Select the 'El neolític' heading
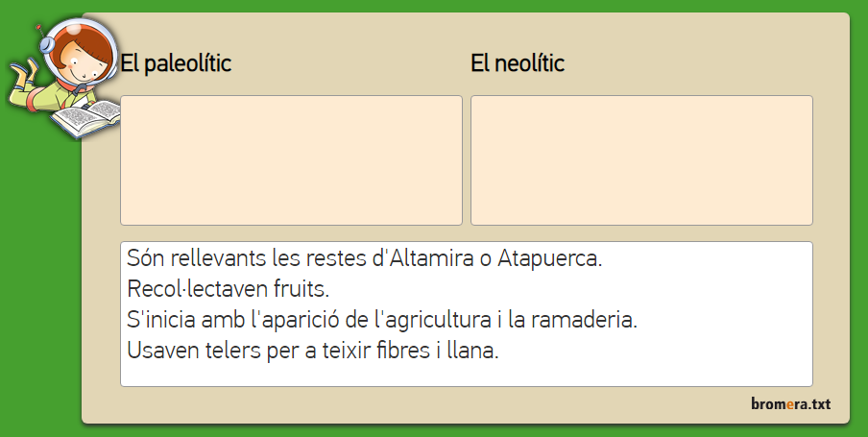 [x=518, y=64]
